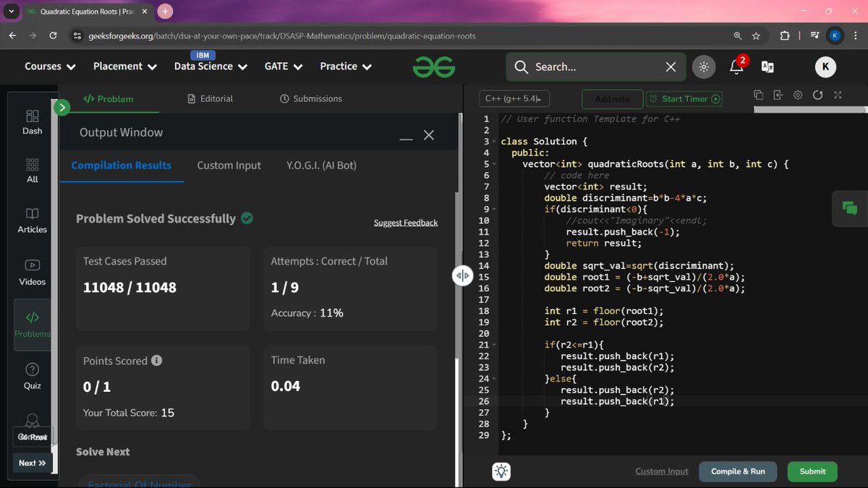Open browser zoom icon in address bar

737,35
